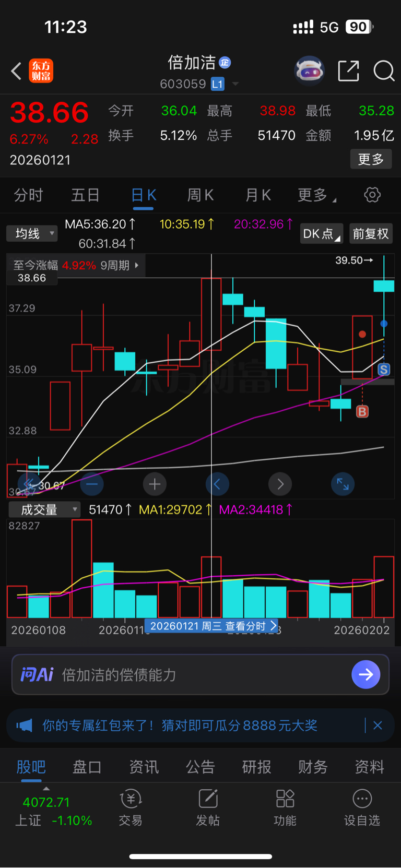401x868 pixels.
Task: Tap the 60:31.84 MA value
Action: tap(107, 243)
